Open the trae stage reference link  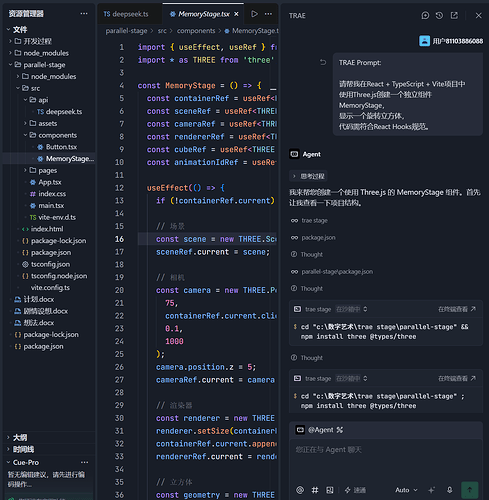click(x=309, y=221)
